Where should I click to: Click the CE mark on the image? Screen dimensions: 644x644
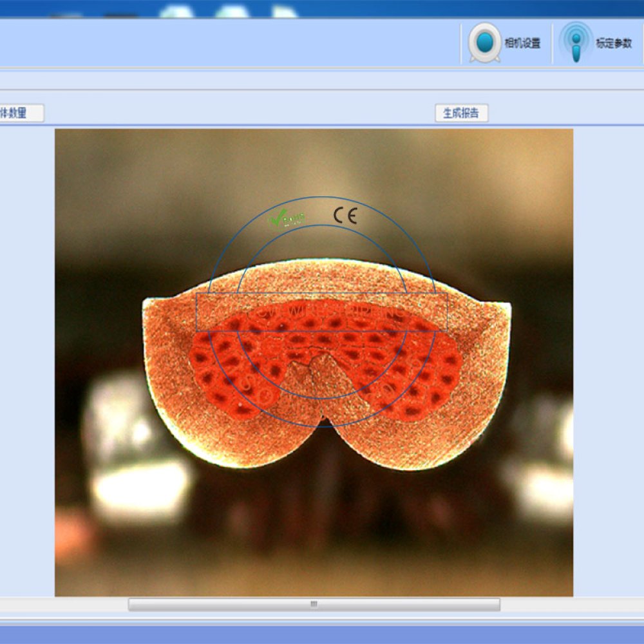345,216
